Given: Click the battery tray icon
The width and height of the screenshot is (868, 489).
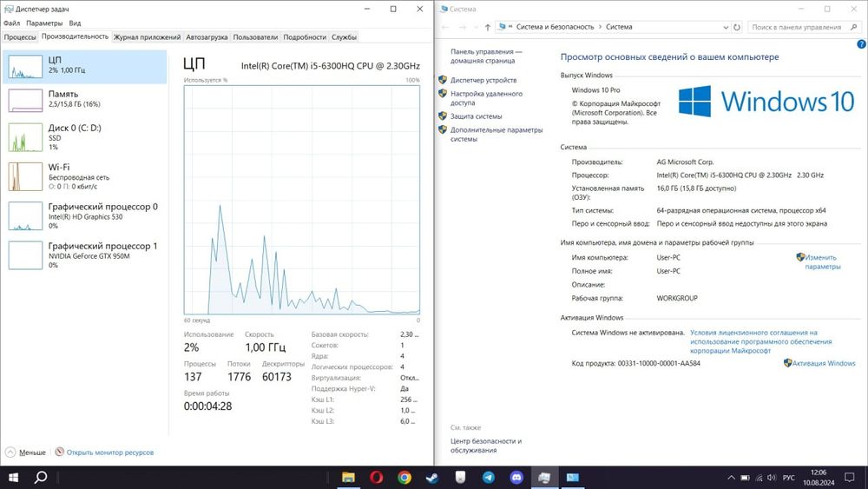Looking at the screenshot, I should 745,478.
